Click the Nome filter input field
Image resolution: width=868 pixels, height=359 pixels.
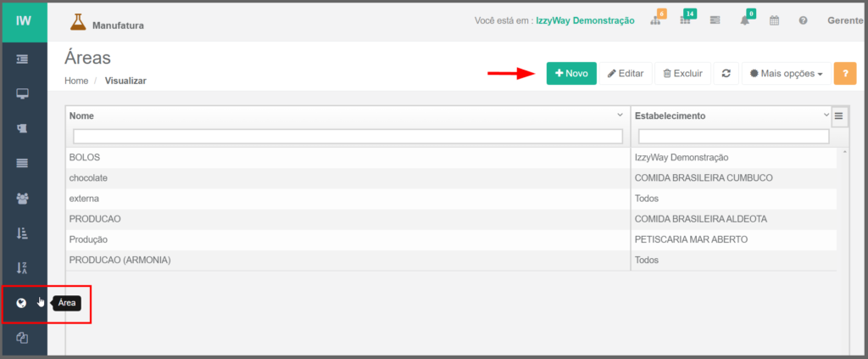tap(348, 136)
